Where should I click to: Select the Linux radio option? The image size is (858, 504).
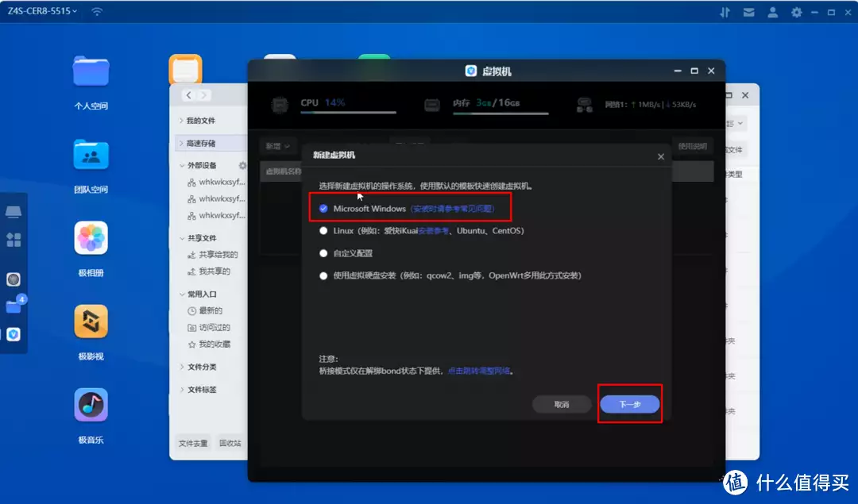[x=323, y=231]
